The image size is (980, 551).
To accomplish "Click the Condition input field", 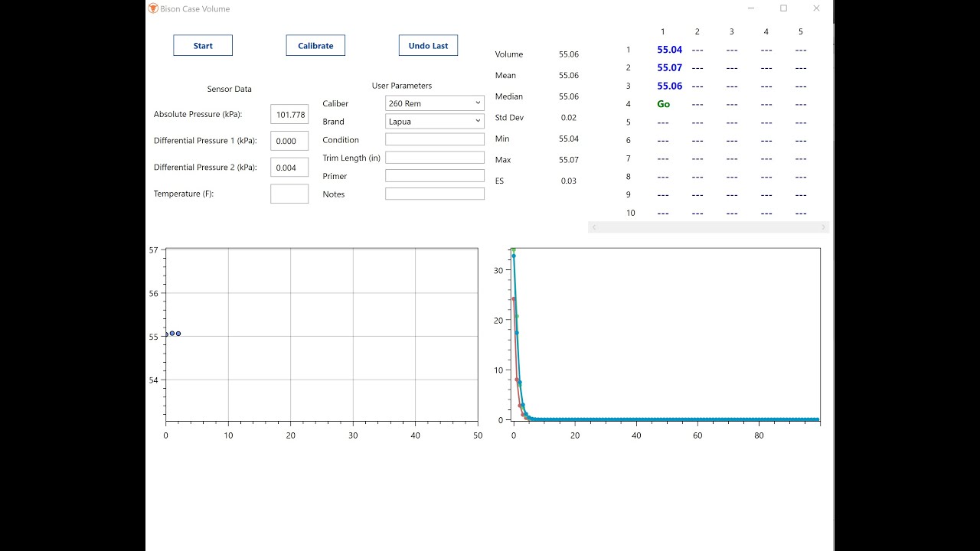I will tap(435, 139).
